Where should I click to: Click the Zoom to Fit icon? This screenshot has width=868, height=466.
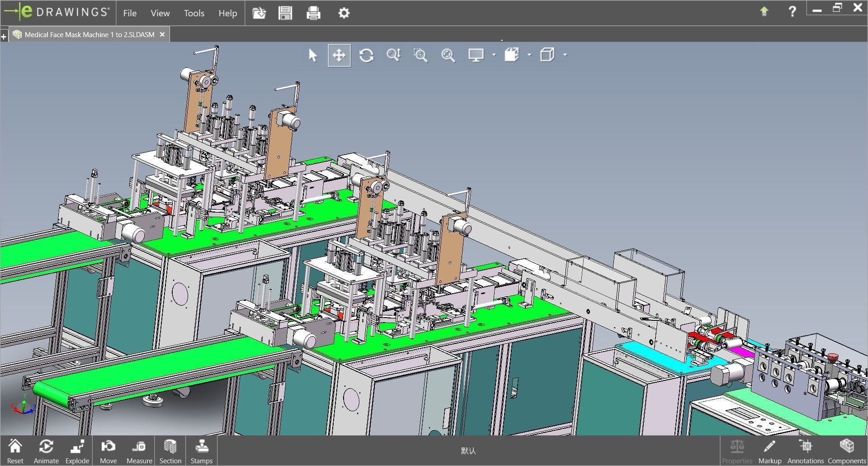(448, 55)
